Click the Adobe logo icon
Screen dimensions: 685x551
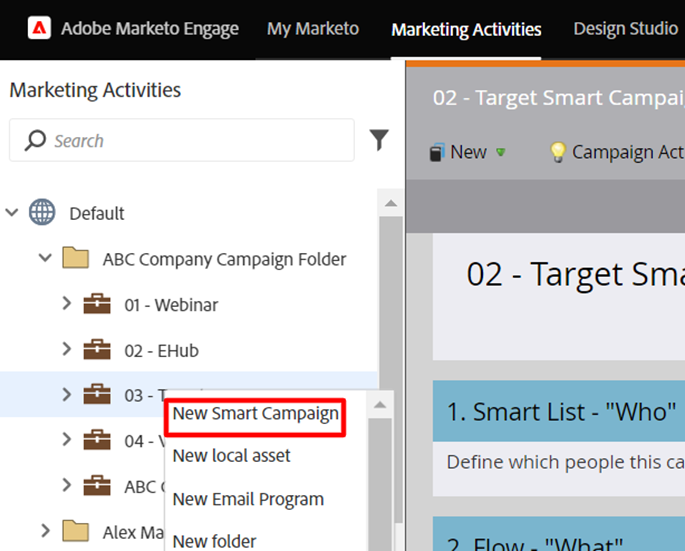[x=39, y=28]
